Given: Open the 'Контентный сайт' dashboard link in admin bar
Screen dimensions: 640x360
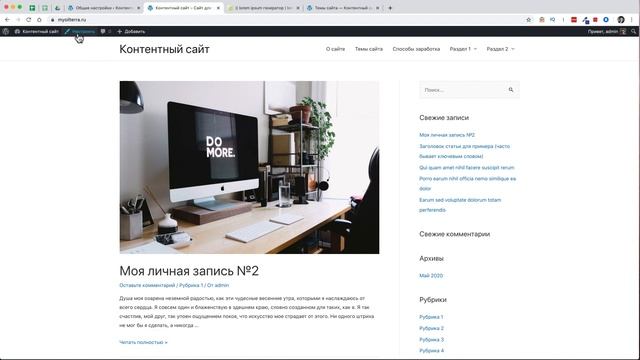Looking at the screenshot, I should click(37, 31).
